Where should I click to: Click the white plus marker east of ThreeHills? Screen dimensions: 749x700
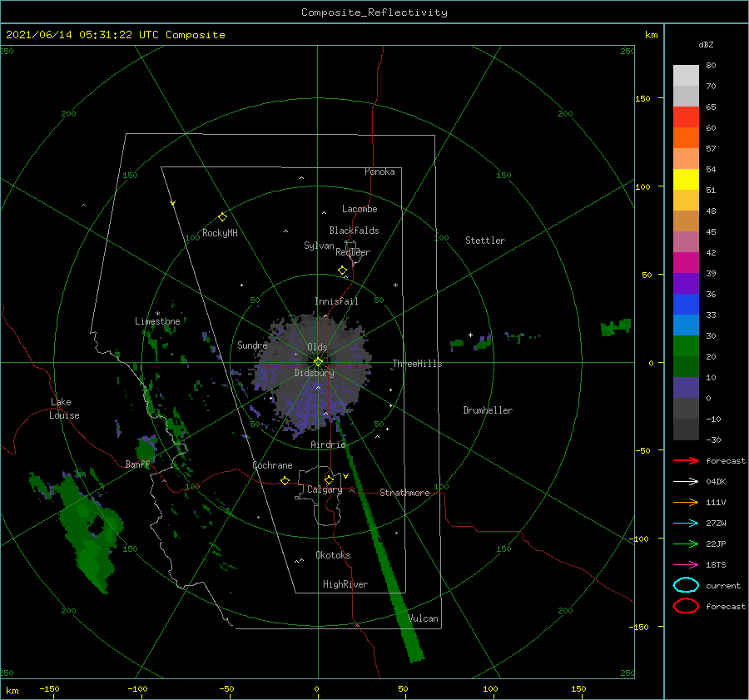pos(470,335)
